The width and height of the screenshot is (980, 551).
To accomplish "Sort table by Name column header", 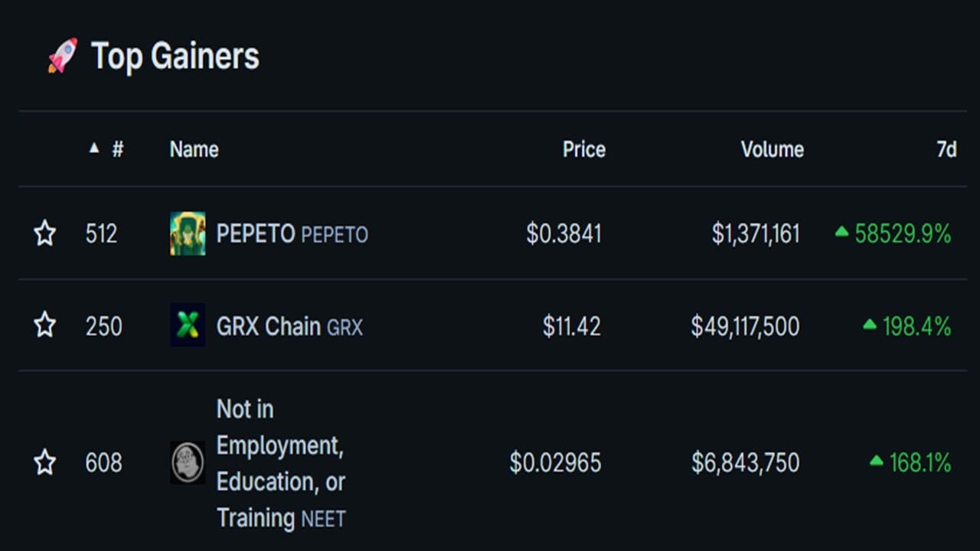I will click(x=194, y=149).
